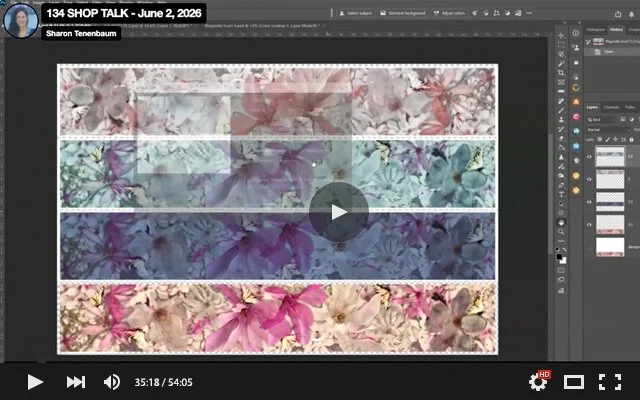Open the orange A plugin icon
640x400 pixels.
[576, 102]
